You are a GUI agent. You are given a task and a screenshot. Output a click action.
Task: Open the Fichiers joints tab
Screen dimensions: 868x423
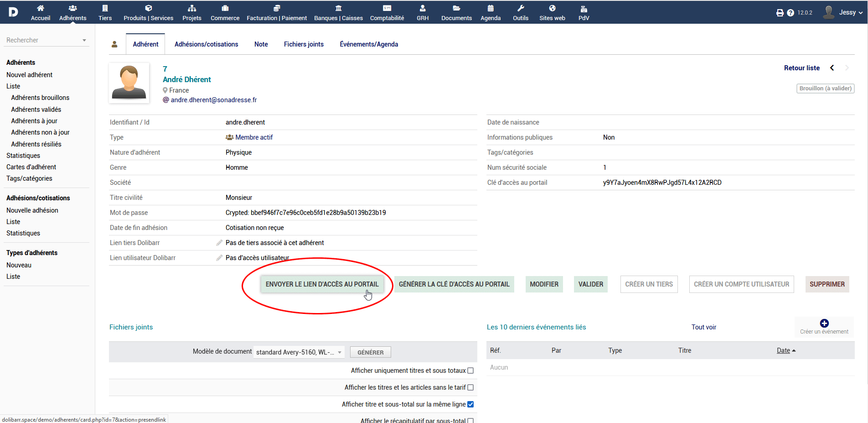pyautogui.click(x=304, y=44)
